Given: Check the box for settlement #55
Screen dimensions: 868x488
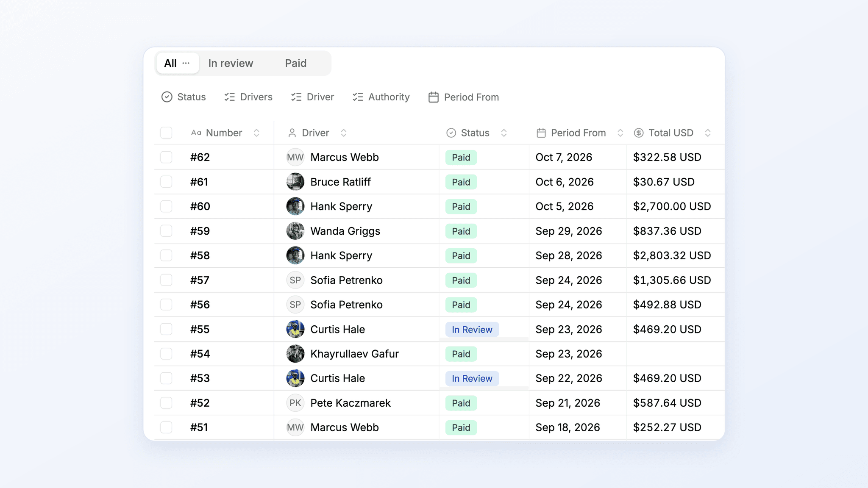Looking at the screenshot, I should pyautogui.click(x=166, y=329).
